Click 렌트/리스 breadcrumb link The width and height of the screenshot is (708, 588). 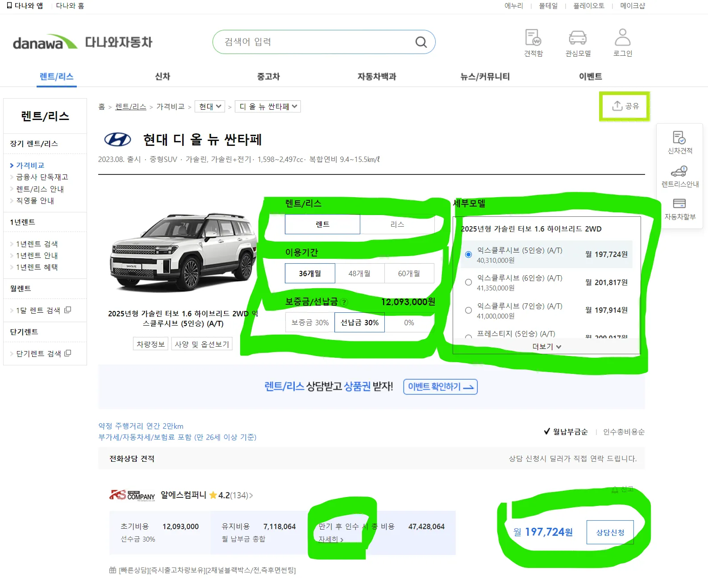click(131, 107)
